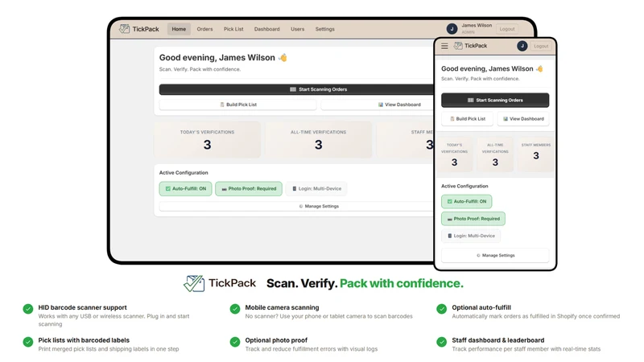Click check icon beside Mobile camera scanning
This screenshot has width=644, height=362.
pyautogui.click(x=235, y=309)
